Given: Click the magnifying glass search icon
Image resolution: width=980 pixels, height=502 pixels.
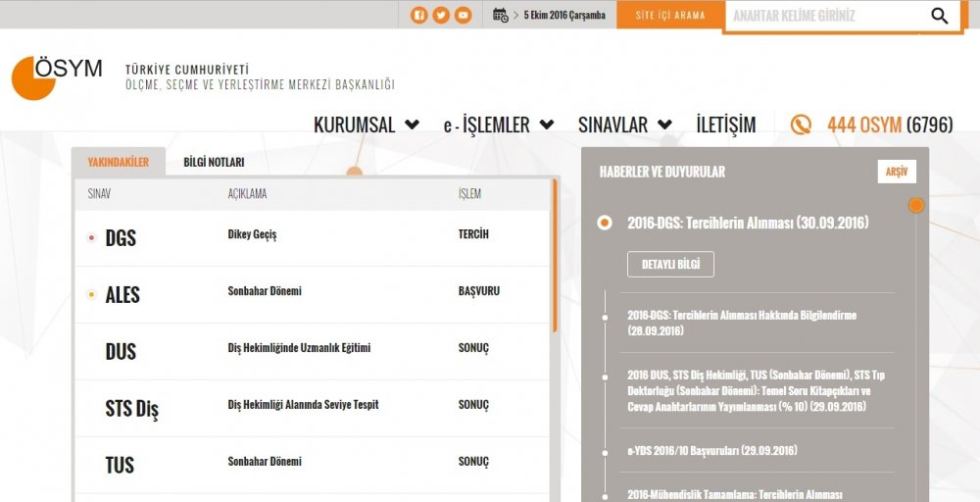Looking at the screenshot, I should pyautogui.click(x=939, y=16).
